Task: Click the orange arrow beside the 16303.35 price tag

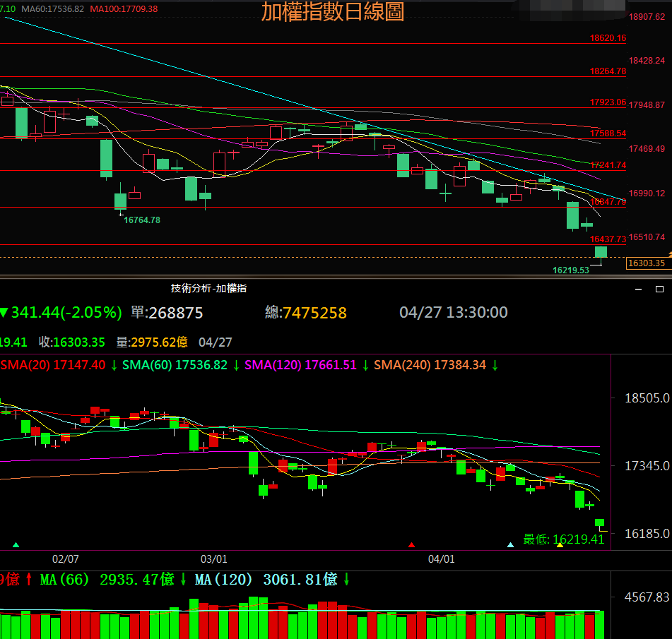Action: click(x=668, y=254)
